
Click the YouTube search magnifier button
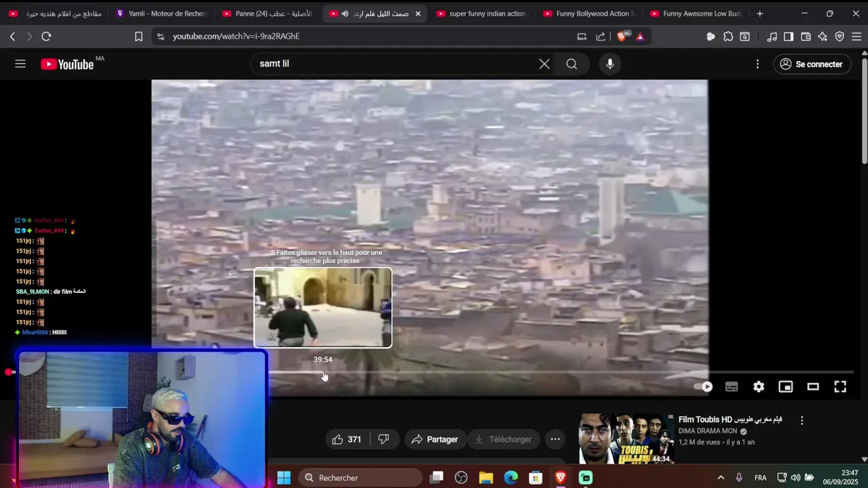[572, 64]
